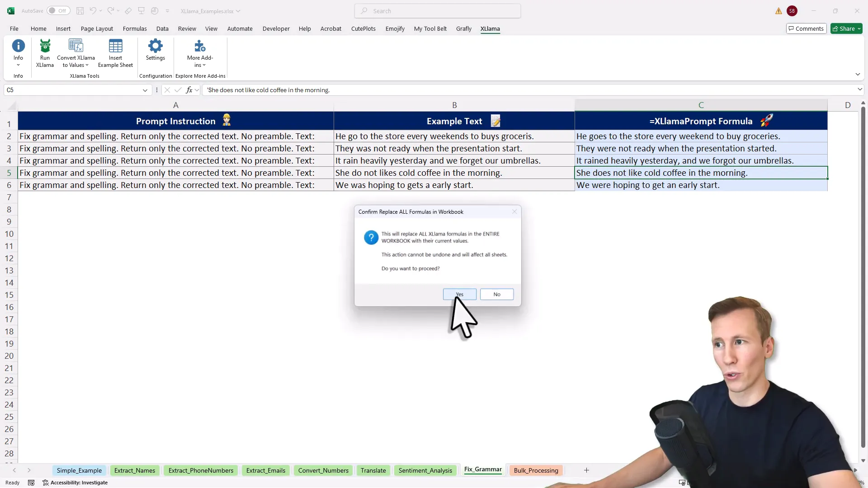The height and width of the screenshot is (488, 868).
Task: Click the vertical scrollbar on the right
Action: click(x=863, y=271)
